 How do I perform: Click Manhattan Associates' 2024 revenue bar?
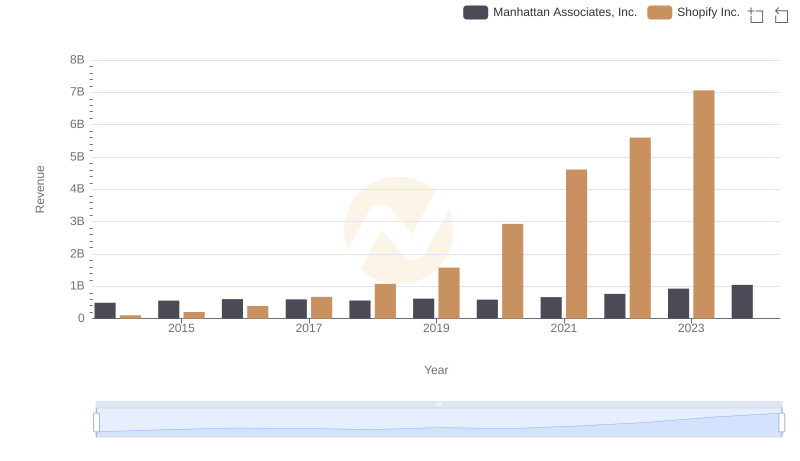tap(742, 302)
